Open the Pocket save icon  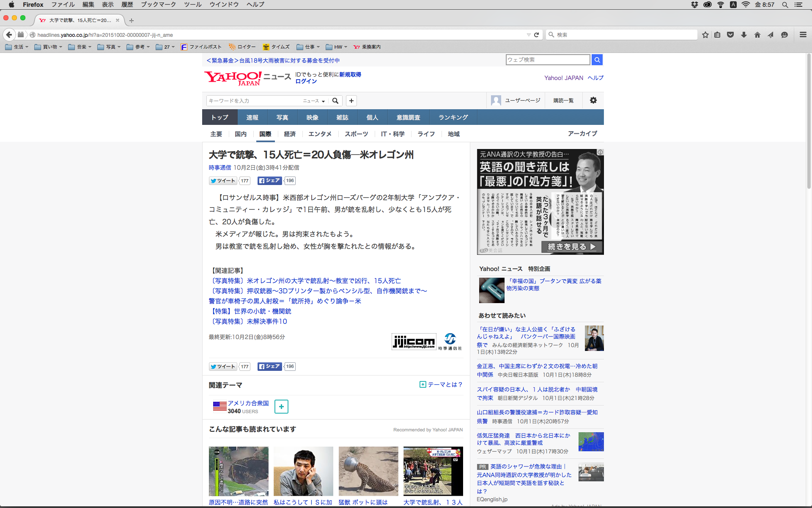pyautogui.click(x=730, y=35)
